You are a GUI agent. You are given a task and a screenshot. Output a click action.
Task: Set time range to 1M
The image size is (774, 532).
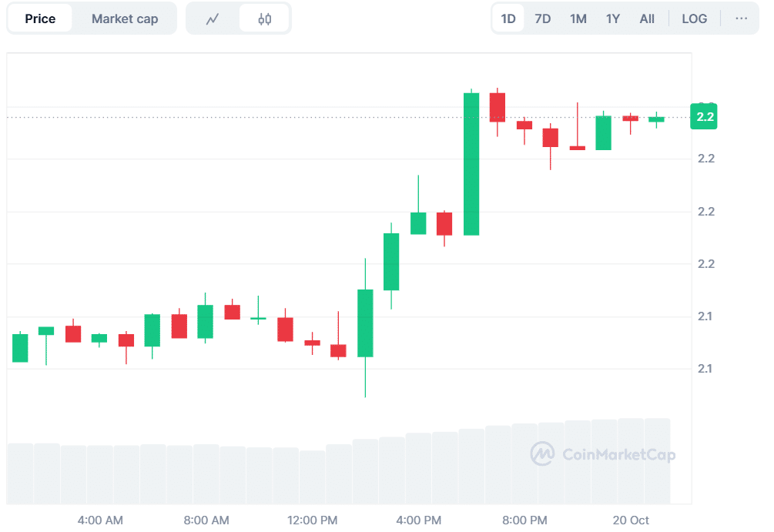click(578, 18)
